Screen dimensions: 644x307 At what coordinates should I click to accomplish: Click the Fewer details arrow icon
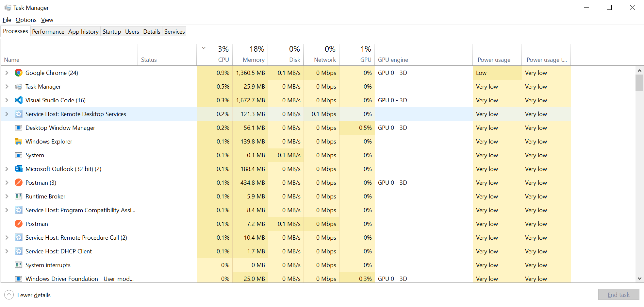9,295
